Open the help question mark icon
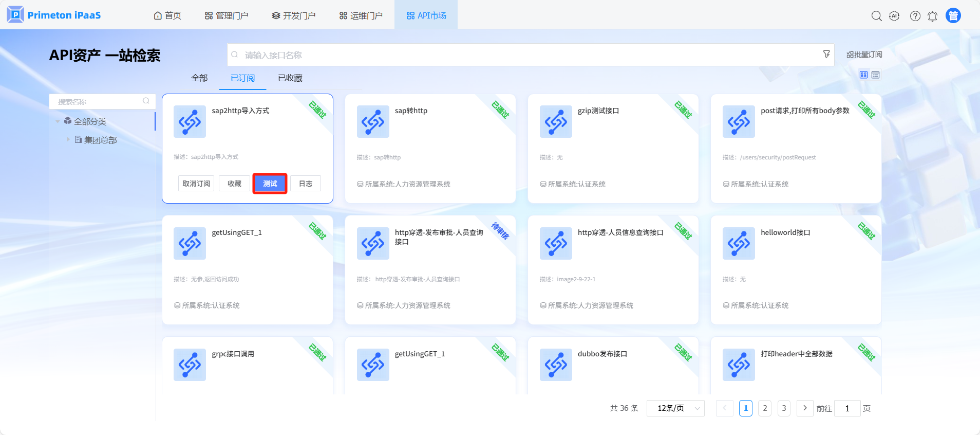980x435 pixels. coord(915,16)
